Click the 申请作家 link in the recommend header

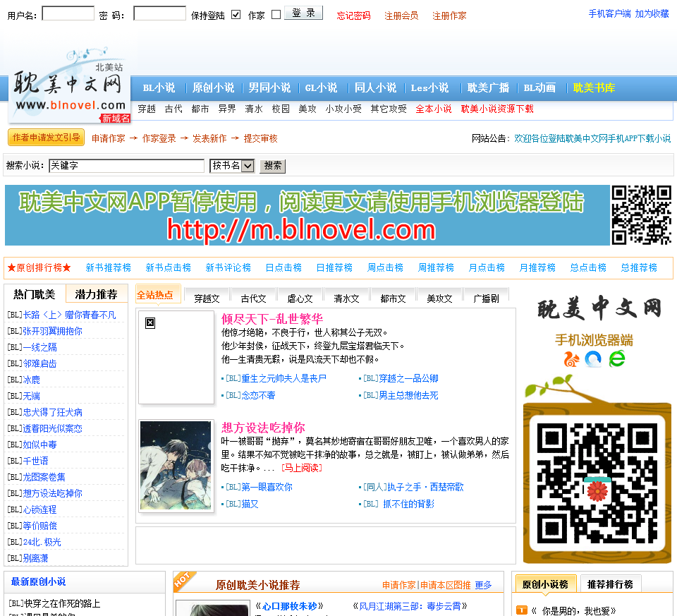coord(399,585)
